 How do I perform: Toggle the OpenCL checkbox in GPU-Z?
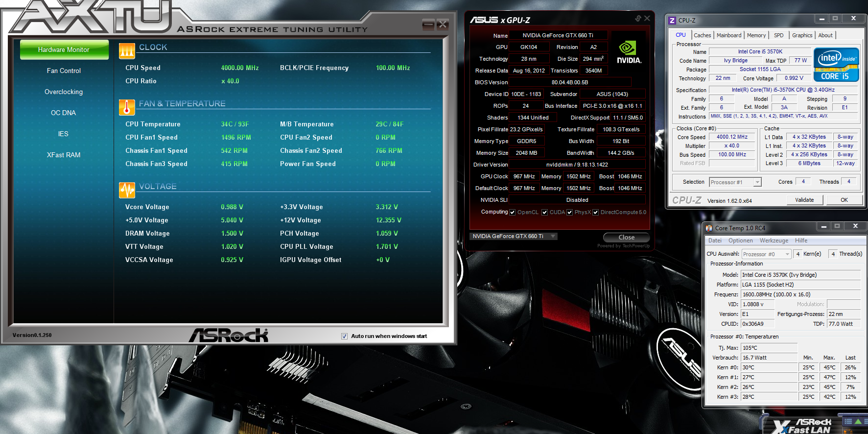pos(512,213)
